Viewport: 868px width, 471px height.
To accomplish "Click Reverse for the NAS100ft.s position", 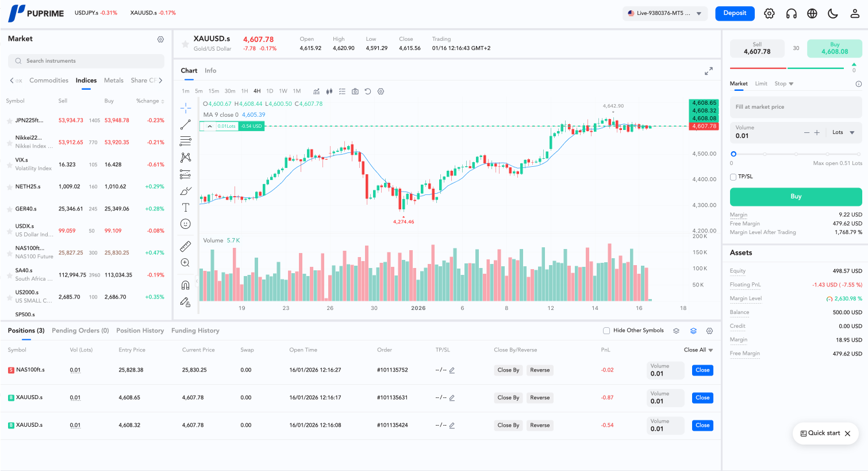I will pyautogui.click(x=540, y=370).
